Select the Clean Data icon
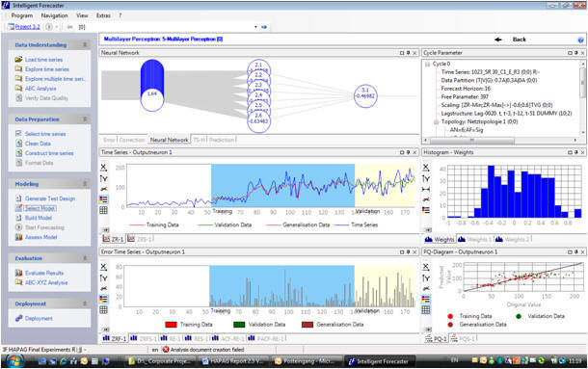The image size is (588, 369). coord(18,144)
